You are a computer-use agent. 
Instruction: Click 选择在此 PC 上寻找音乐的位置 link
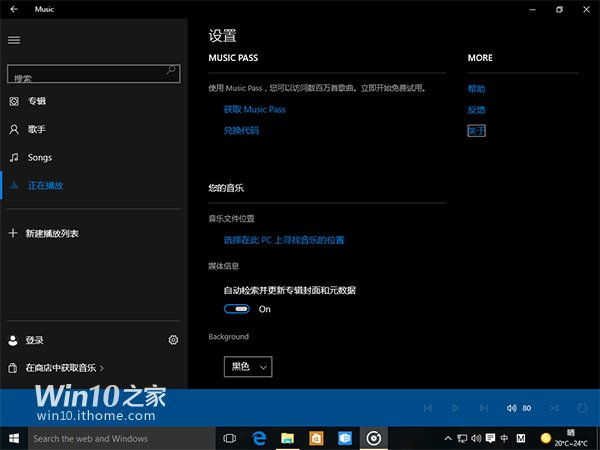click(284, 240)
